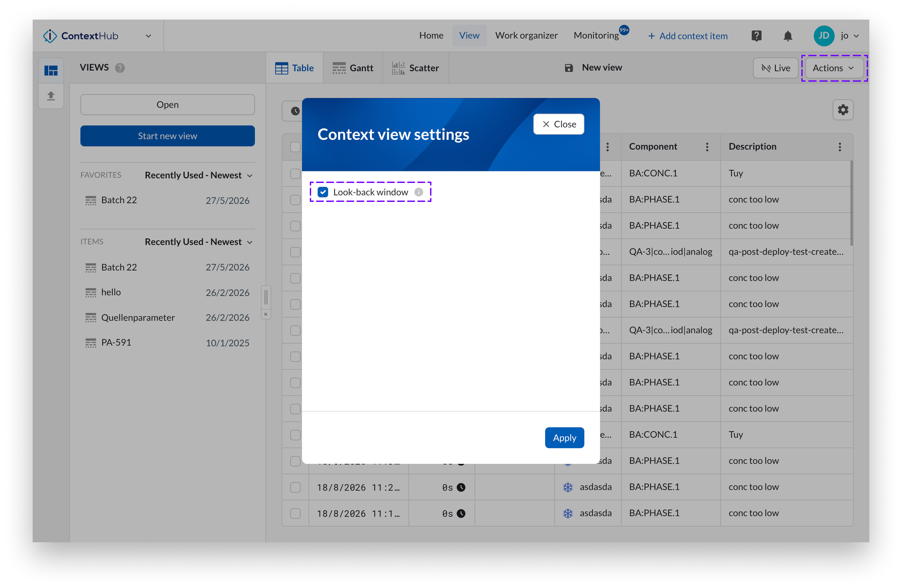The image size is (902, 588).
Task: Open the Actions dropdown
Action: point(834,68)
